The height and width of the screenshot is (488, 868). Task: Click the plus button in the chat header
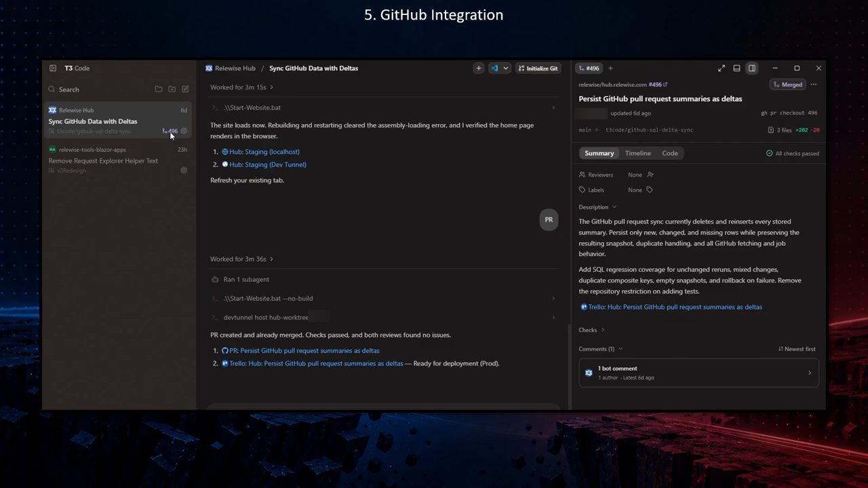click(x=479, y=68)
